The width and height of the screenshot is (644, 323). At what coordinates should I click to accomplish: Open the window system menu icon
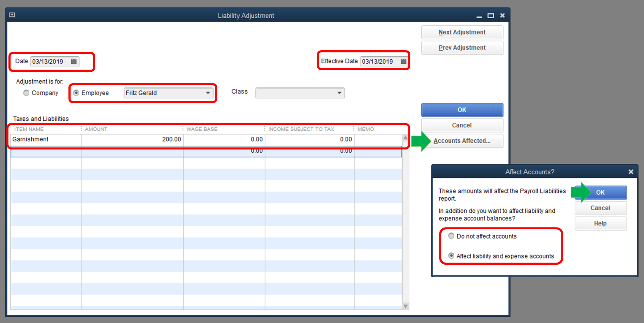(12, 15)
